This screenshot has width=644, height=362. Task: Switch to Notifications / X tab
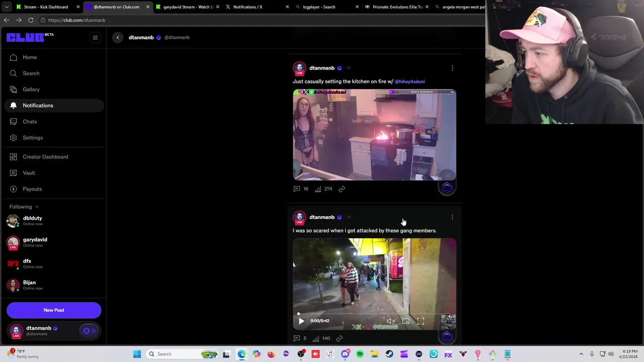coord(248,7)
